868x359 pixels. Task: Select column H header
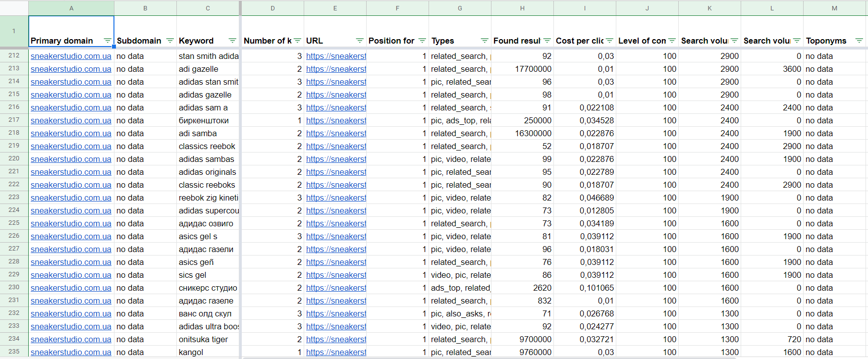(x=522, y=8)
